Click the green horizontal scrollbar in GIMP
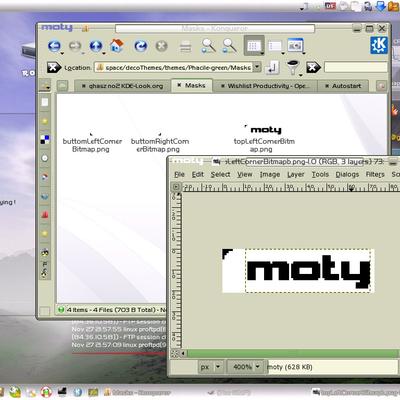The image size is (400, 400). 293,353
